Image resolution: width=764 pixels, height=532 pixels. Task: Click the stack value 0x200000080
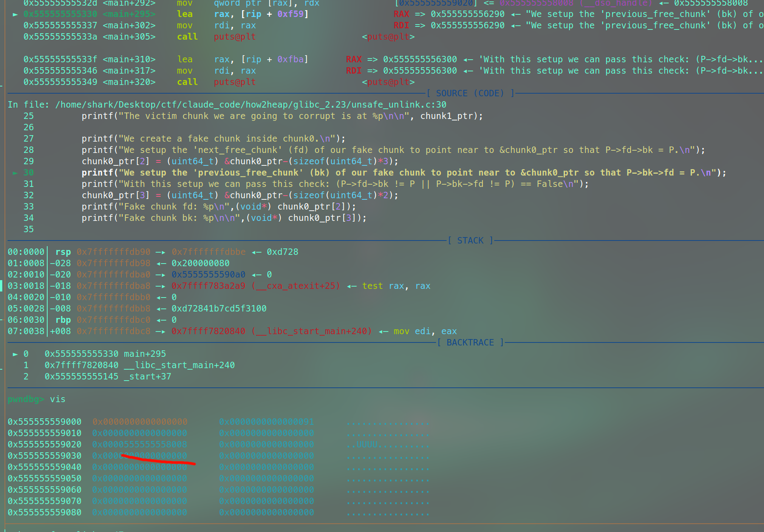point(200,263)
